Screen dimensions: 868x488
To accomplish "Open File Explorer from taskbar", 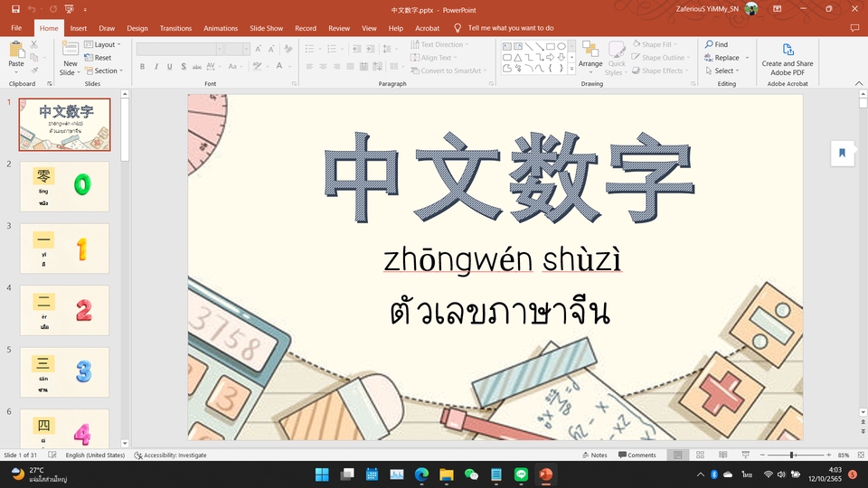I will pyautogui.click(x=446, y=474).
